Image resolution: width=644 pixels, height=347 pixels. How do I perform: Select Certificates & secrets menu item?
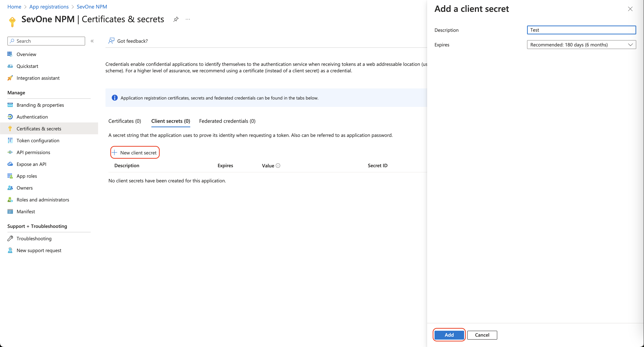pyautogui.click(x=49, y=129)
